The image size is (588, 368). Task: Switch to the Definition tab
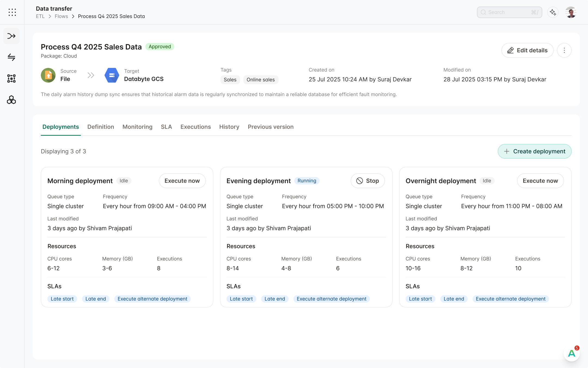pyautogui.click(x=101, y=127)
